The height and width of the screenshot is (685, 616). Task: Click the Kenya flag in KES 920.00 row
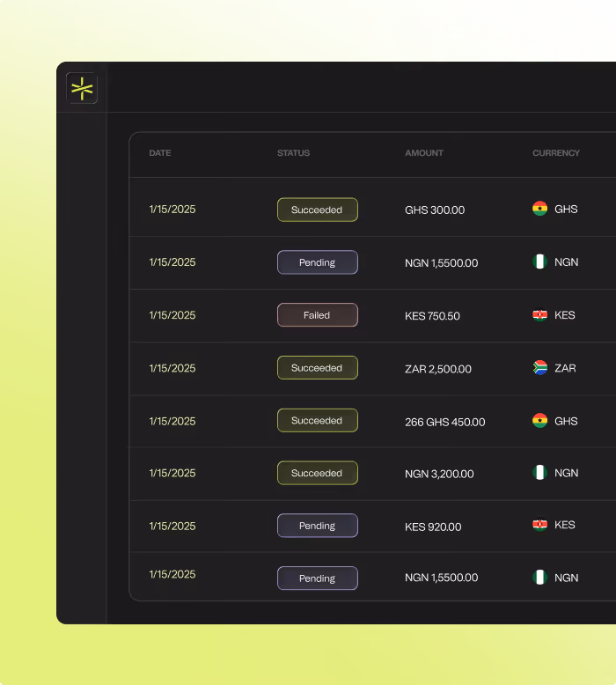(540, 525)
